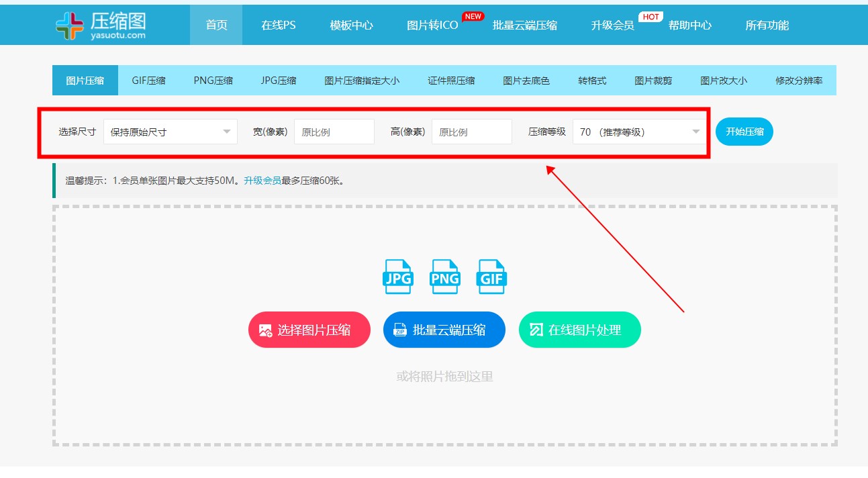Open the 图片去底色 tab
This screenshot has height=478, width=868.
tap(526, 81)
